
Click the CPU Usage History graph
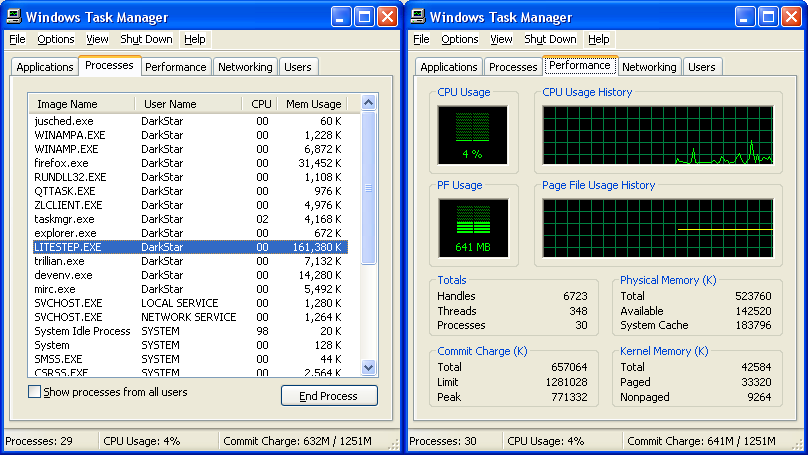658,135
